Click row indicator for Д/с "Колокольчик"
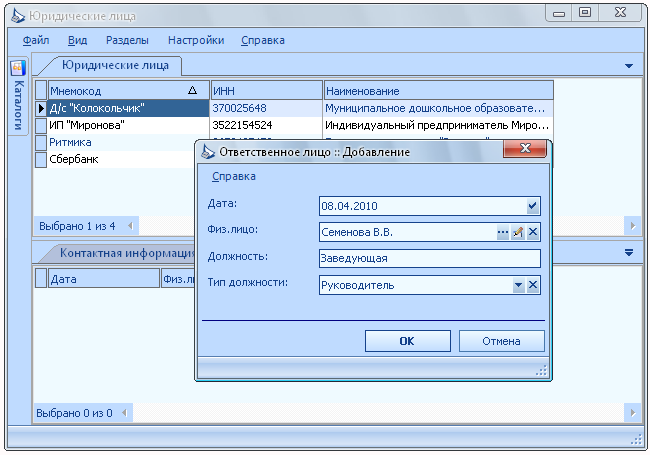This screenshot has width=650, height=455. pyautogui.click(x=41, y=108)
